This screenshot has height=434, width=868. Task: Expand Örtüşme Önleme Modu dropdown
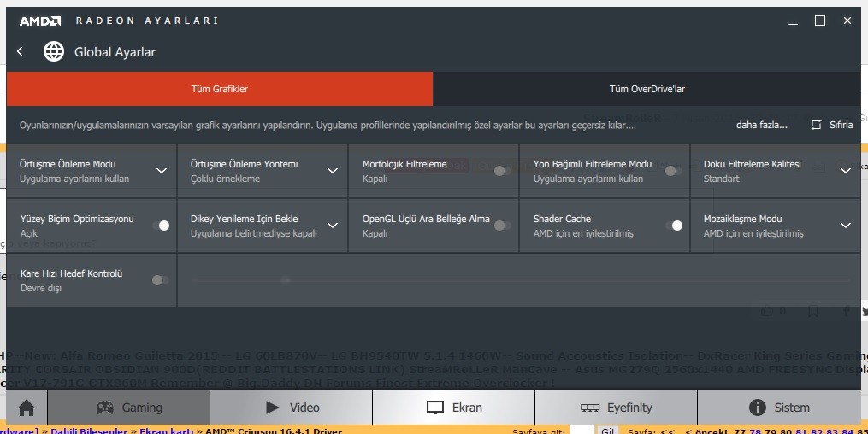click(x=162, y=171)
